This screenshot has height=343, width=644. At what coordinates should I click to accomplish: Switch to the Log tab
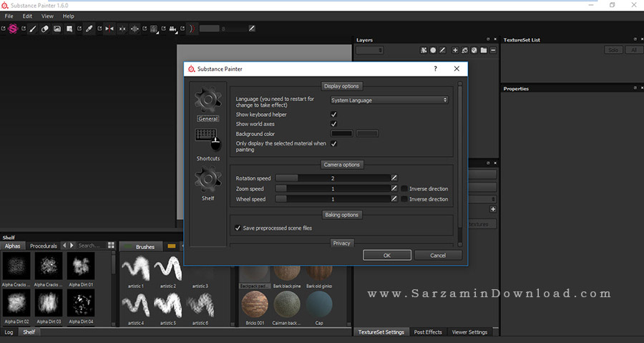(x=9, y=332)
